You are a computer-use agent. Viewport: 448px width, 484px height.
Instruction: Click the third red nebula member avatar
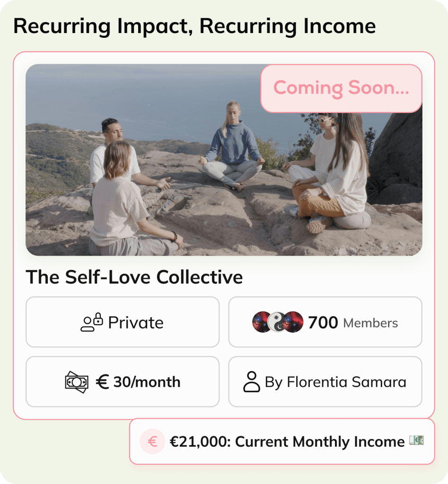click(x=293, y=322)
